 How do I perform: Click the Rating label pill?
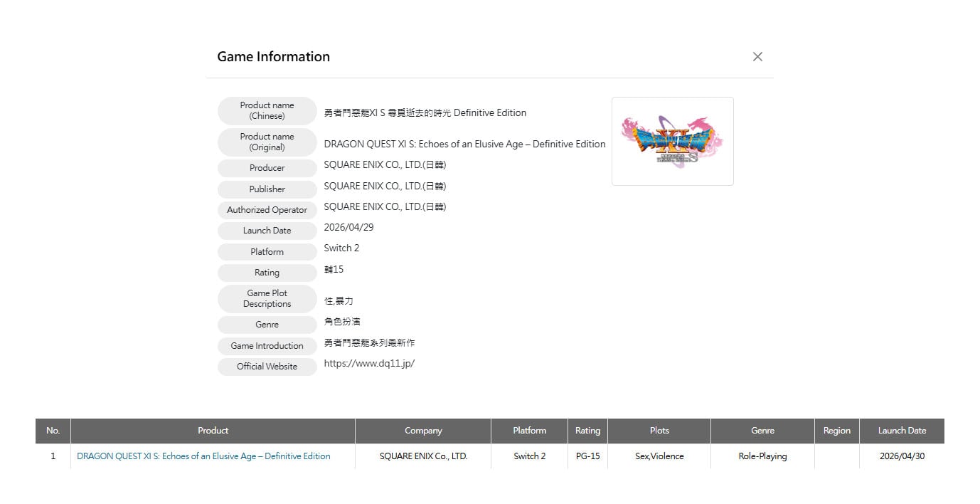267,273
